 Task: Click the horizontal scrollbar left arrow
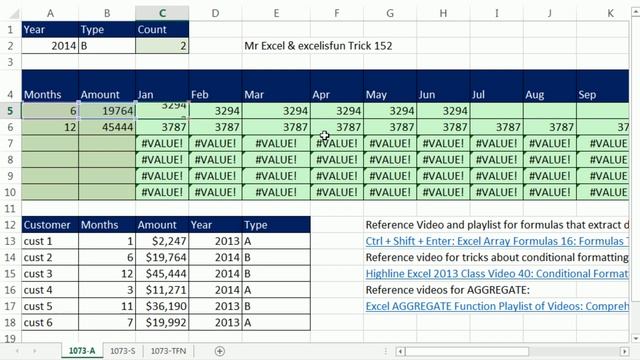[400, 351]
